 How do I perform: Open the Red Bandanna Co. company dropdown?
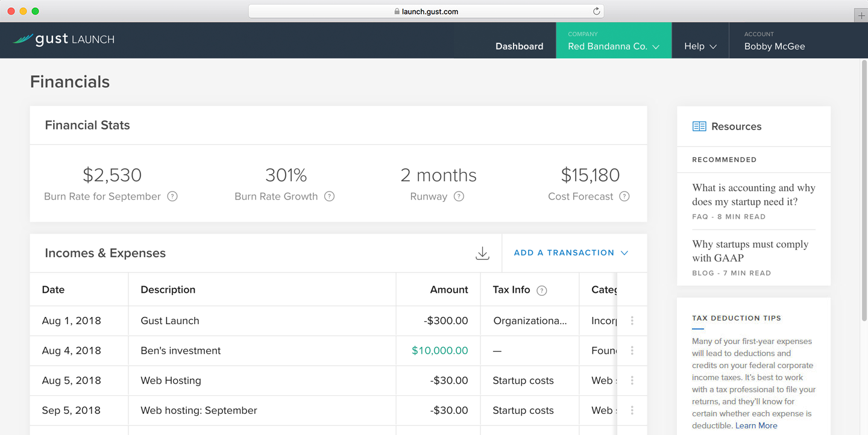click(x=613, y=46)
